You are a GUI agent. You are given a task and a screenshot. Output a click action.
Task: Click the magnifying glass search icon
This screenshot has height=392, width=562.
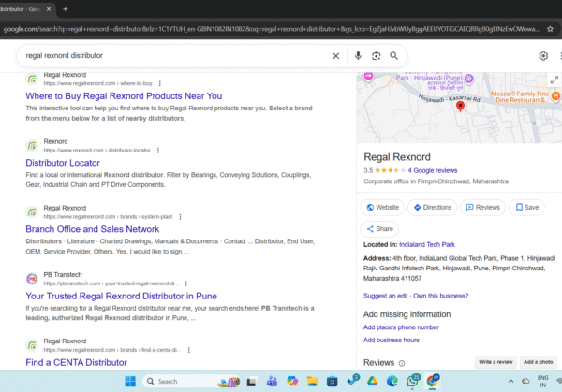[394, 56]
